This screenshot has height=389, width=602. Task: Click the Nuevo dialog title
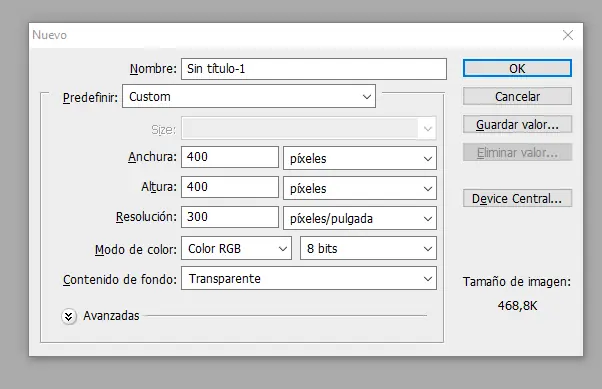50,35
